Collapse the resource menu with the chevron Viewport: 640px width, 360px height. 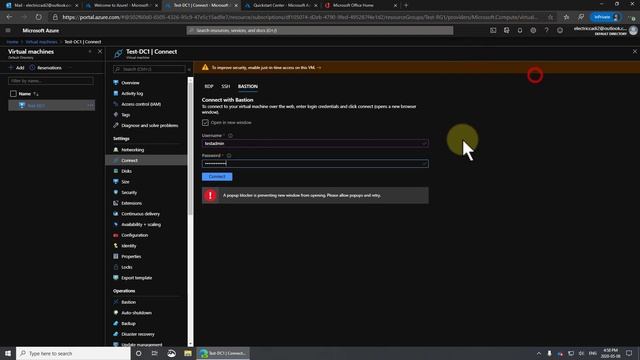pos(189,69)
